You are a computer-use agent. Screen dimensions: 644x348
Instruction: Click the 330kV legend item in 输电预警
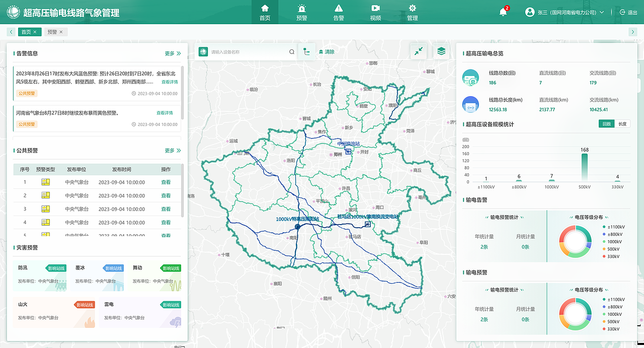click(x=611, y=329)
